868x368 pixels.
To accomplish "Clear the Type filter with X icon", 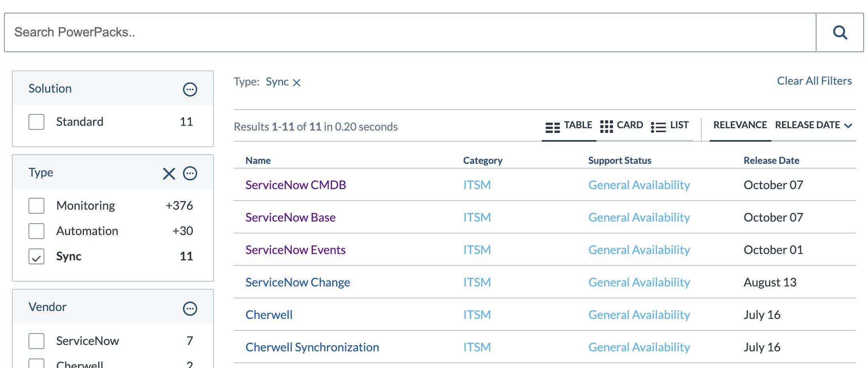I will coord(169,173).
